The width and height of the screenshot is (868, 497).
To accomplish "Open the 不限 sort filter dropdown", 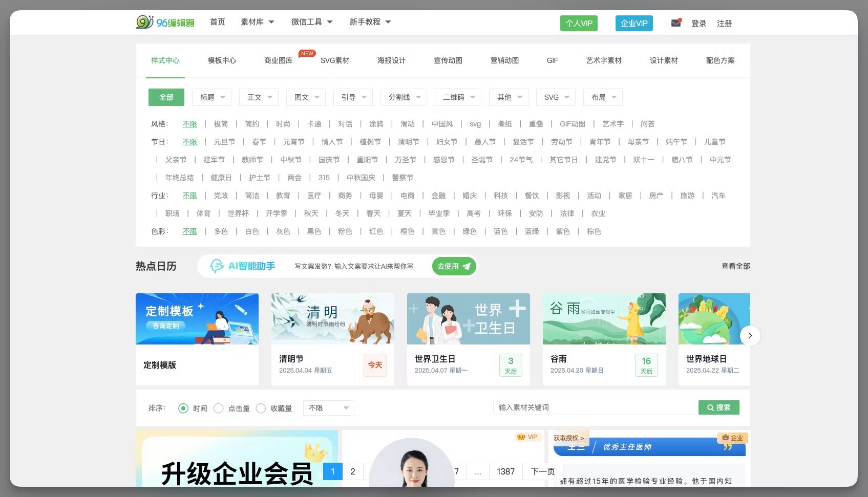I will tap(328, 408).
